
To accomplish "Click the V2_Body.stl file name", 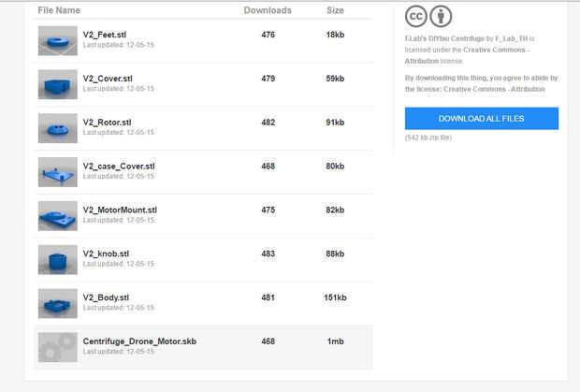I will 106,298.
